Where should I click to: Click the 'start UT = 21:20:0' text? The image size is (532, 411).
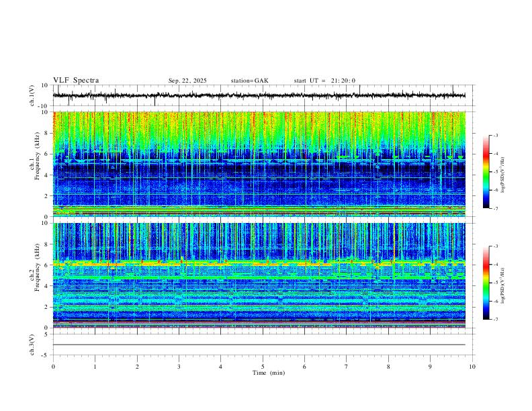pyautogui.click(x=324, y=81)
